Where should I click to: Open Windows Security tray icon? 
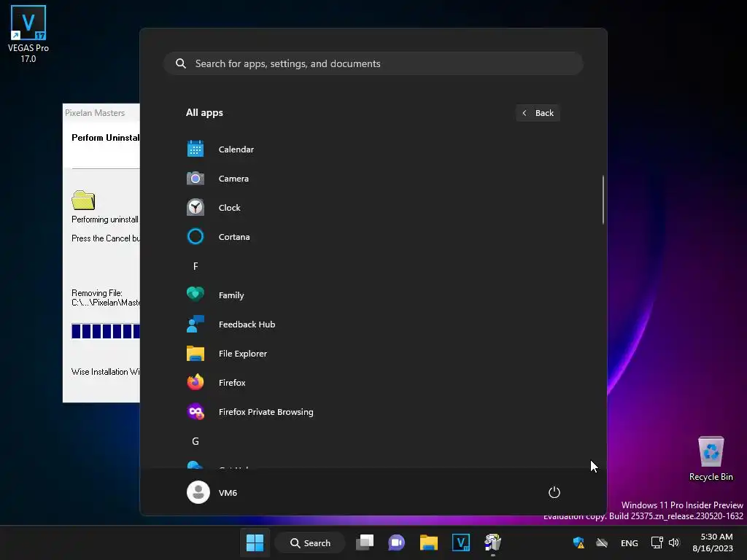coord(578,542)
